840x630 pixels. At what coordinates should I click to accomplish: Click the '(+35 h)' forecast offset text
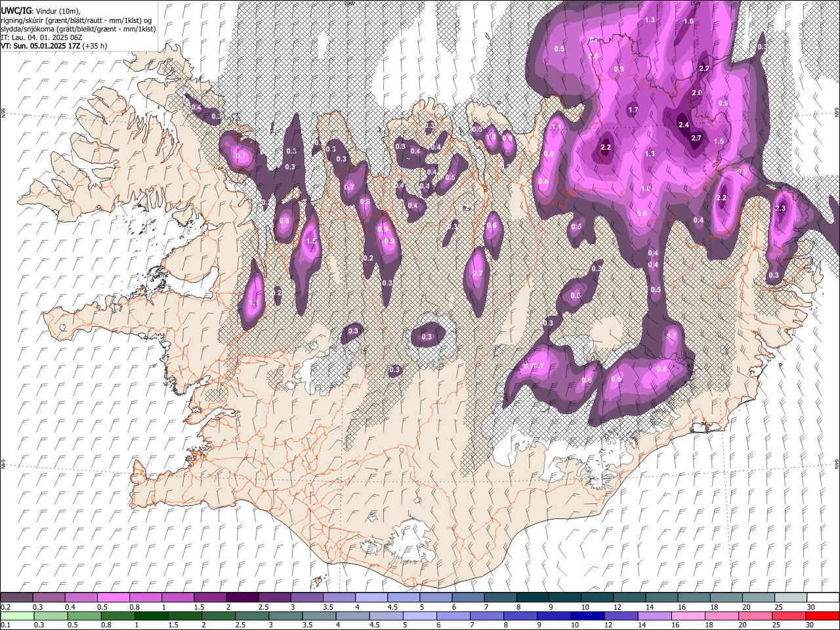[x=94, y=46]
